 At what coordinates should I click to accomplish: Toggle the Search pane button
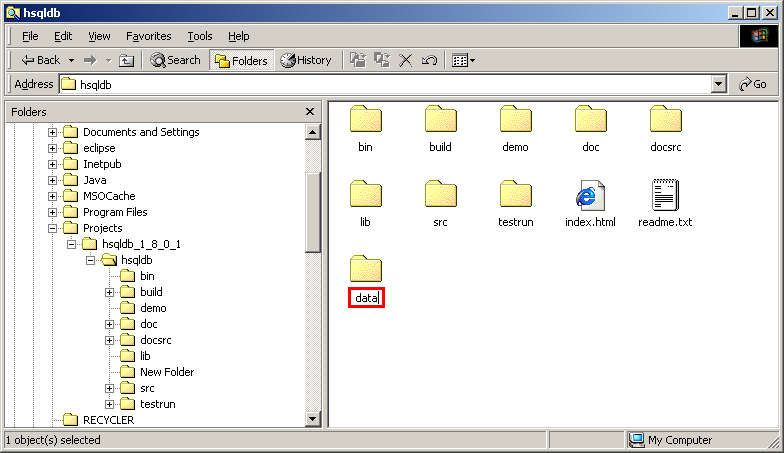pyautogui.click(x=175, y=60)
